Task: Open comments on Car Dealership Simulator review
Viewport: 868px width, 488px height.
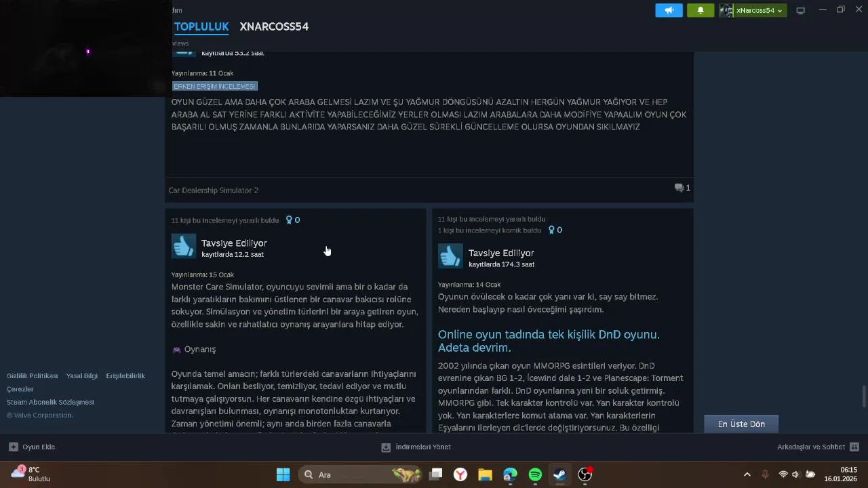Action: [682, 188]
